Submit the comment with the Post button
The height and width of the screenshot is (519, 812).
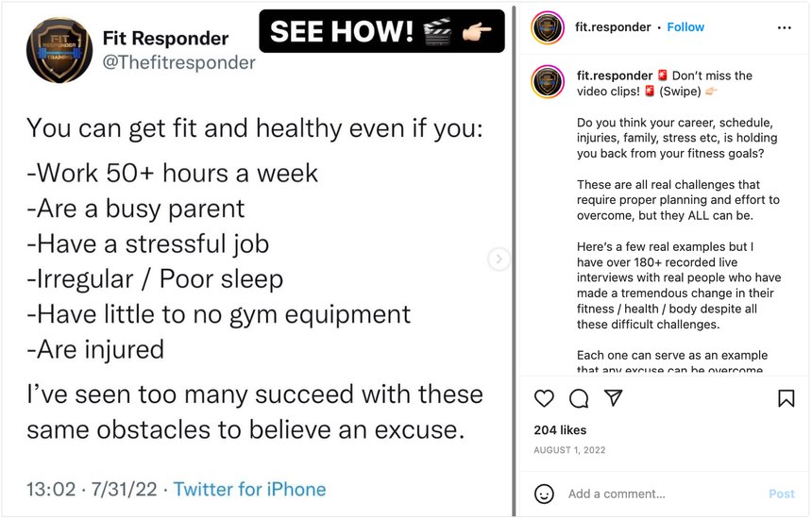click(782, 494)
